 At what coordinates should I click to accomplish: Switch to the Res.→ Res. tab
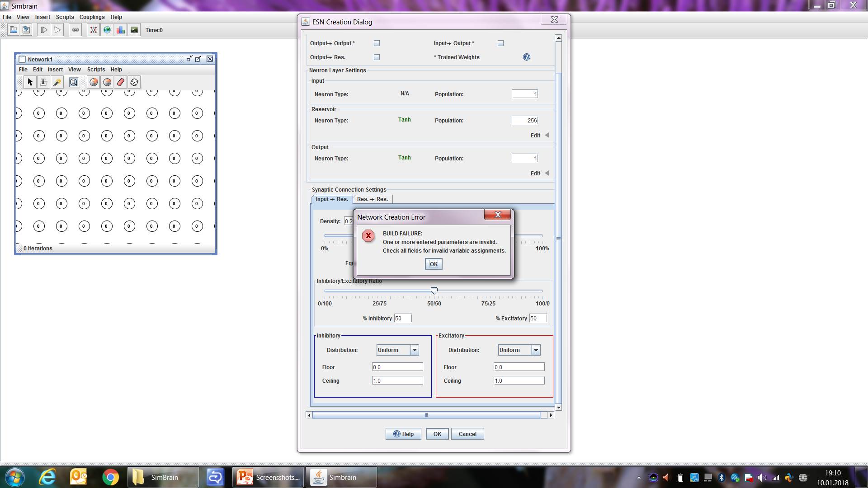pyautogui.click(x=372, y=199)
